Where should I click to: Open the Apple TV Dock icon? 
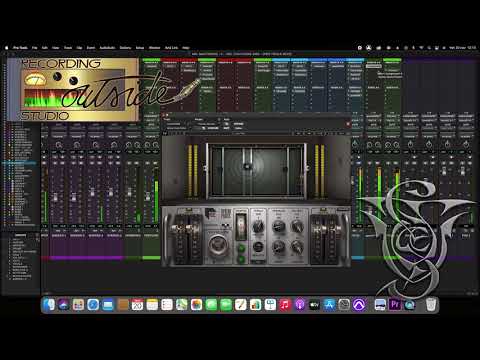coord(314,305)
